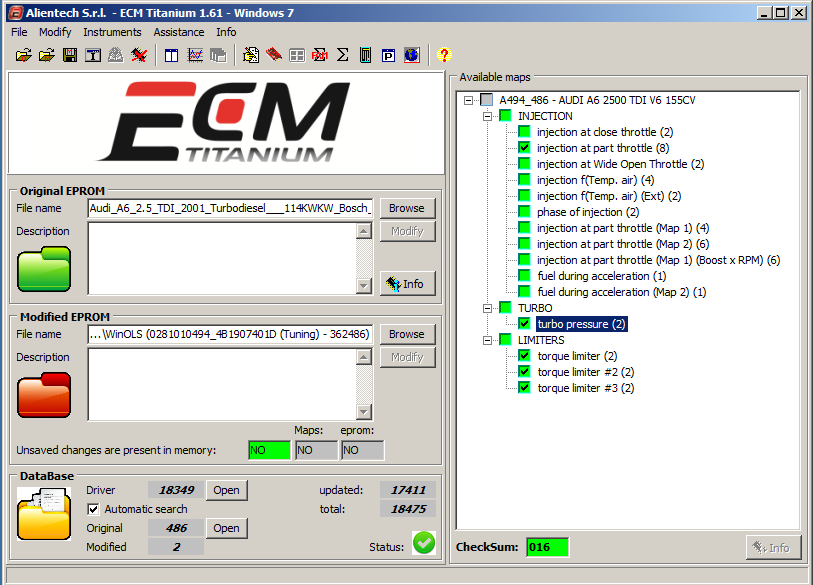The width and height of the screenshot is (813, 585).
Task: Click Original EPROM Description text area
Action: click(x=223, y=259)
